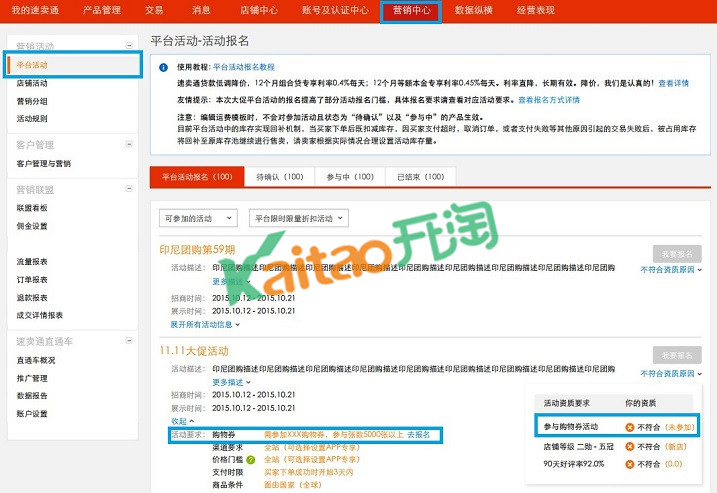
Task: Open the 11.11大促活动 activity title
Action: point(194,351)
